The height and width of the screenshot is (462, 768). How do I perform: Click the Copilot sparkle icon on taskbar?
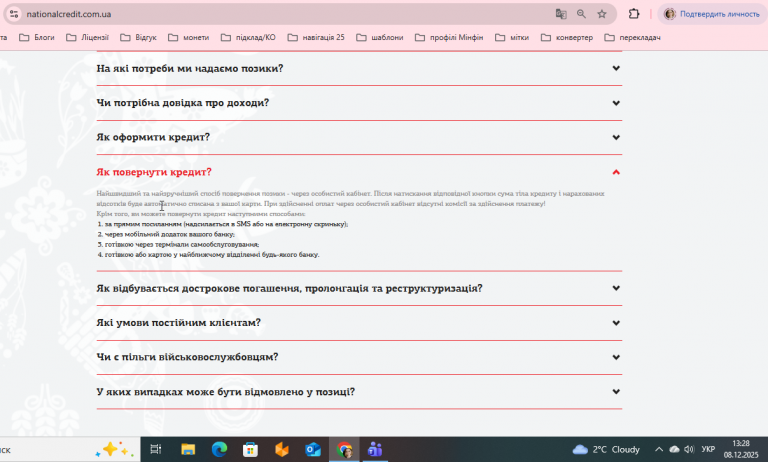tap(115, 449)
